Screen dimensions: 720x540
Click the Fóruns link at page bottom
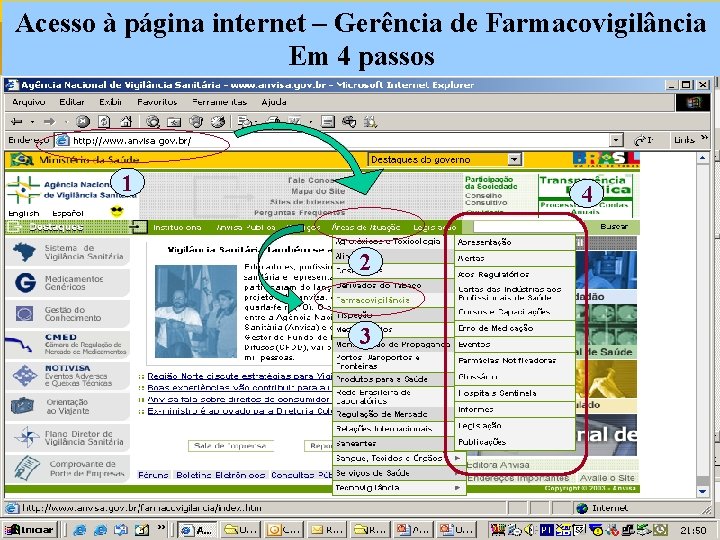153,475
